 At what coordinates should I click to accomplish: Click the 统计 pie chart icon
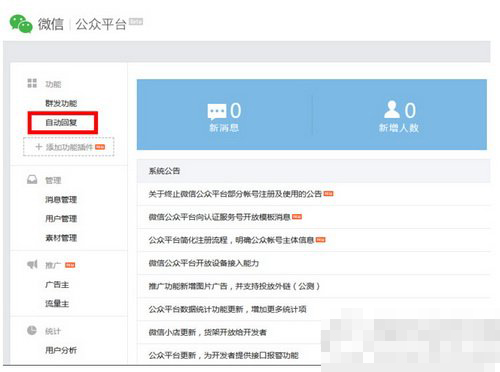click(32, 330)
